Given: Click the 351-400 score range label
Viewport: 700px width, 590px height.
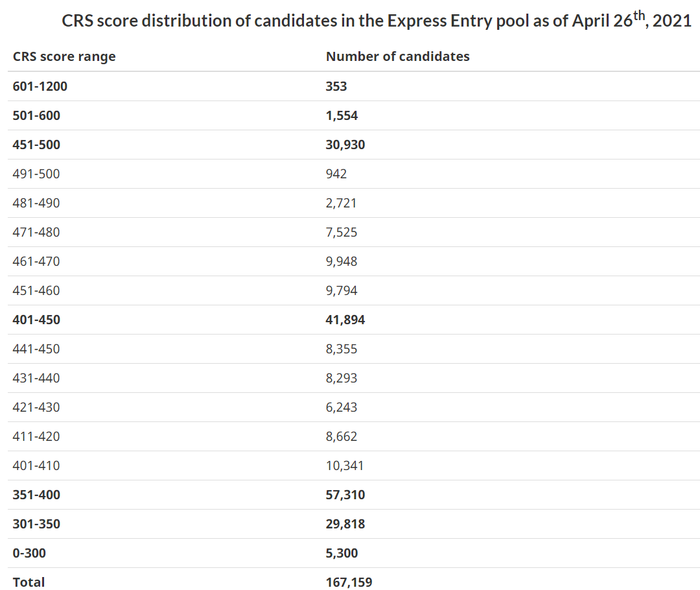Looking at the screenshot, I should click(36, 495).
